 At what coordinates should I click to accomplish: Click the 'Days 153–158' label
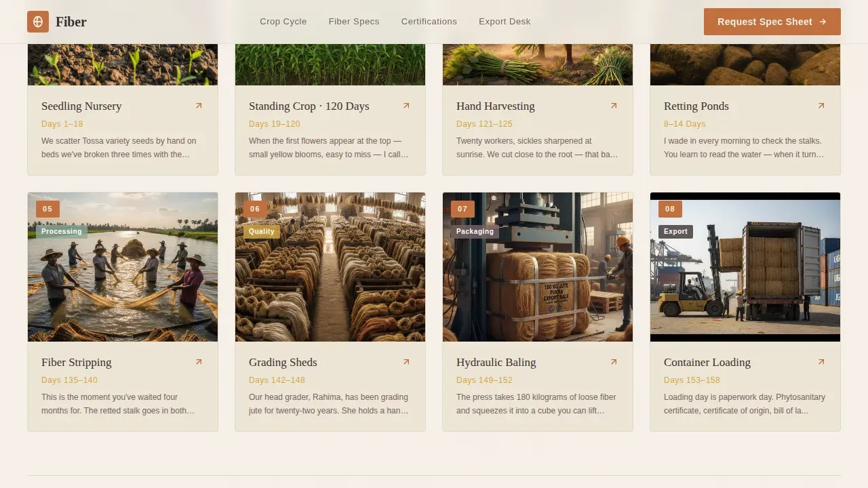692,380
